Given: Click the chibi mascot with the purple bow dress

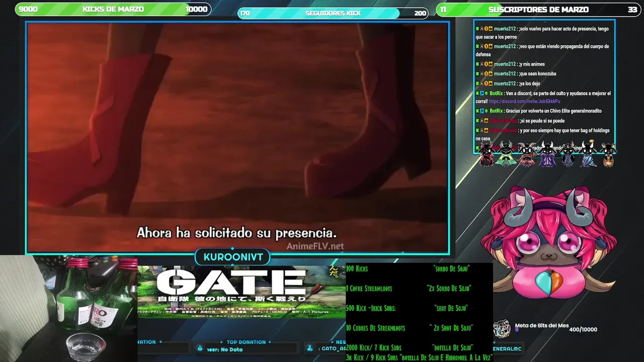Looking at the screenshot, I should point(547,154).
